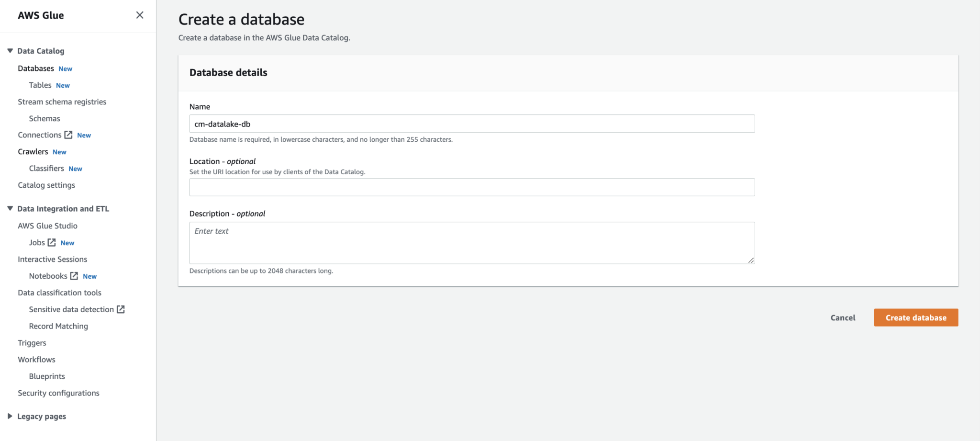The image size is (980, 441).
Task: Select Security configurations
Action: (58, 393)
